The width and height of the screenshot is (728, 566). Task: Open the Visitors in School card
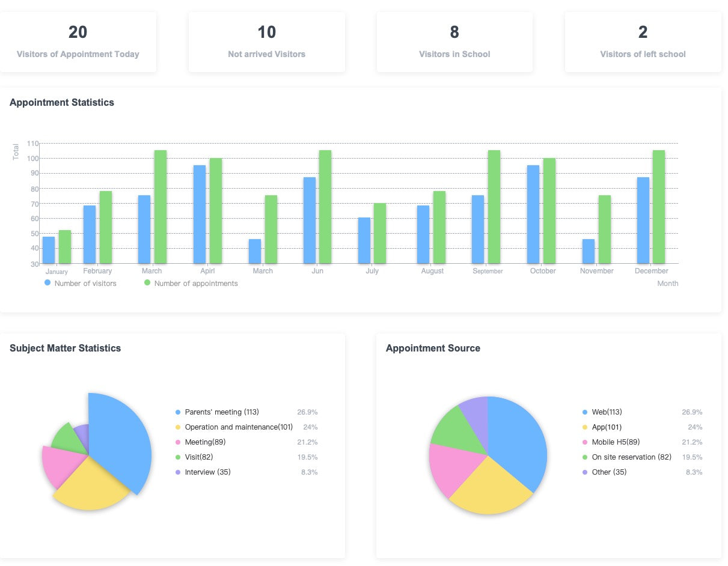point(454,42)
